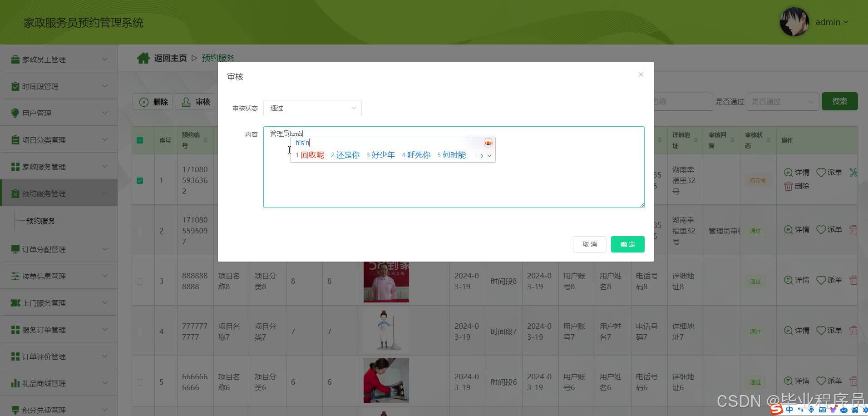Click the briefcase icon of 家政员工管理

15,59
